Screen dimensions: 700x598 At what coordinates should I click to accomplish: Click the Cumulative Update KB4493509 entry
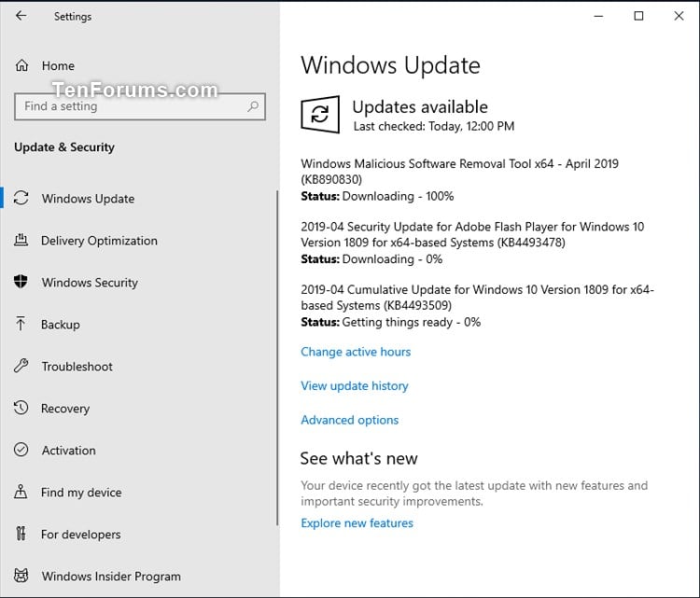(x=477, y=298)
